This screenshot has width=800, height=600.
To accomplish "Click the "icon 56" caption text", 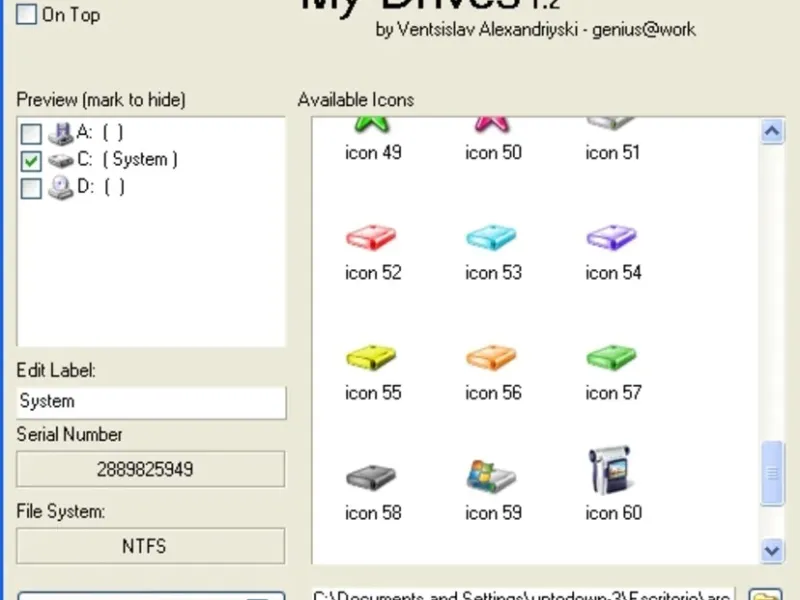I will [493, 393].
